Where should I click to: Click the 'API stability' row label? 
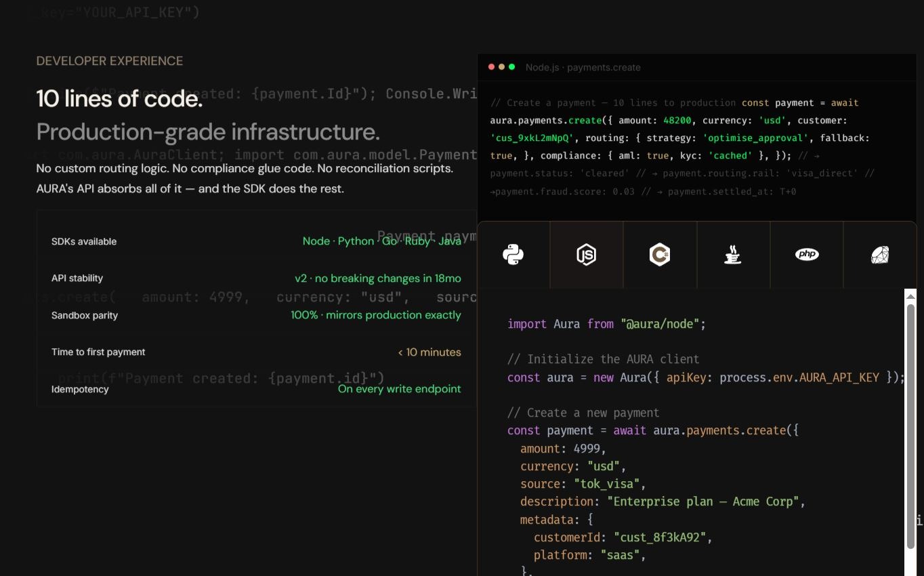tap(77, 278)
